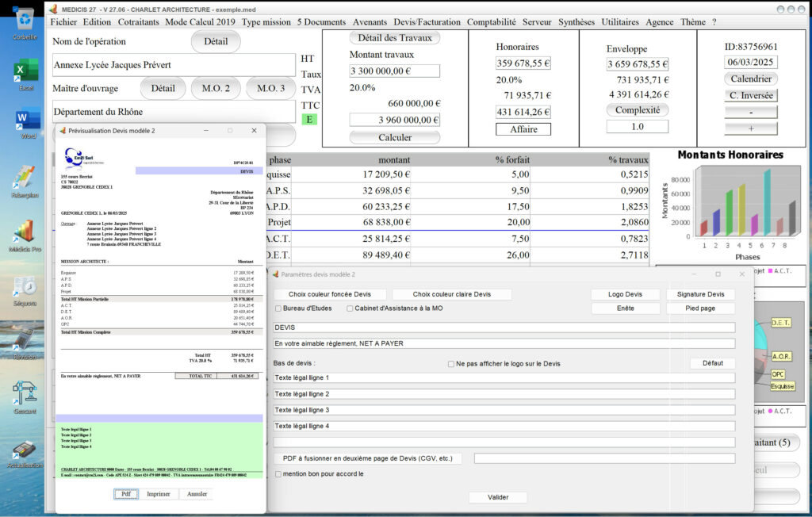The height and width of the screenshot is (517, 812).
Task: Open the Utilitaires menu
Action: pyautogui.click(x=620, y=22)
